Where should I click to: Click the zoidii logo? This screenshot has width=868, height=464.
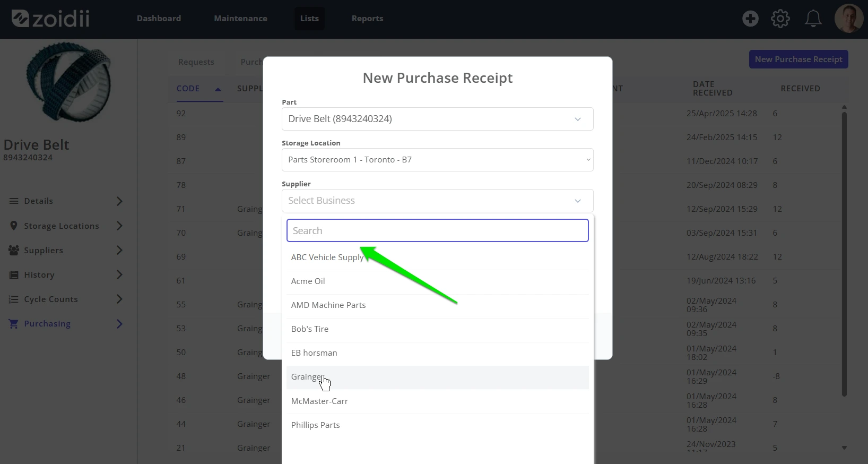[50, 19]
